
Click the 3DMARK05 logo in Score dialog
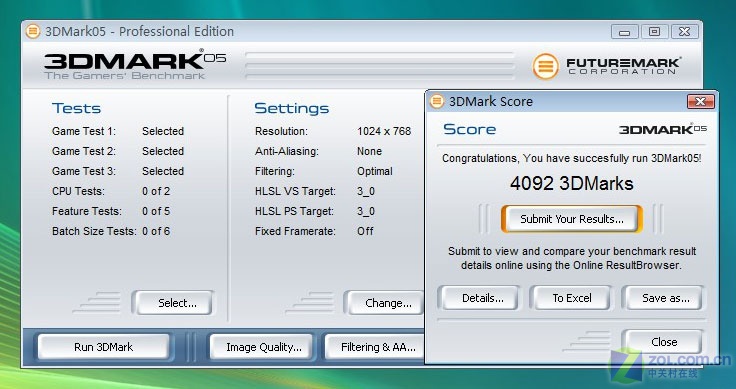(x=663, y=129)
